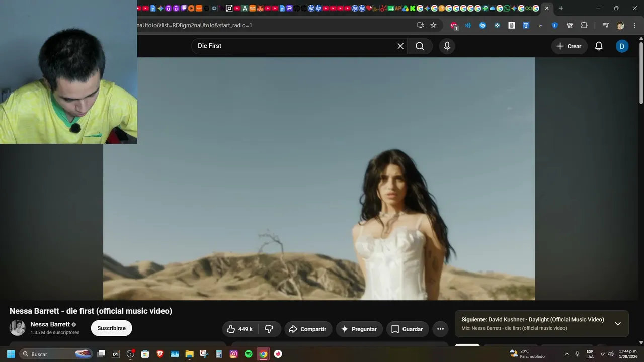Screen dimensions: 644x362
Task: Open Task View on the taskbar
Action: click(x=101, y=354)
